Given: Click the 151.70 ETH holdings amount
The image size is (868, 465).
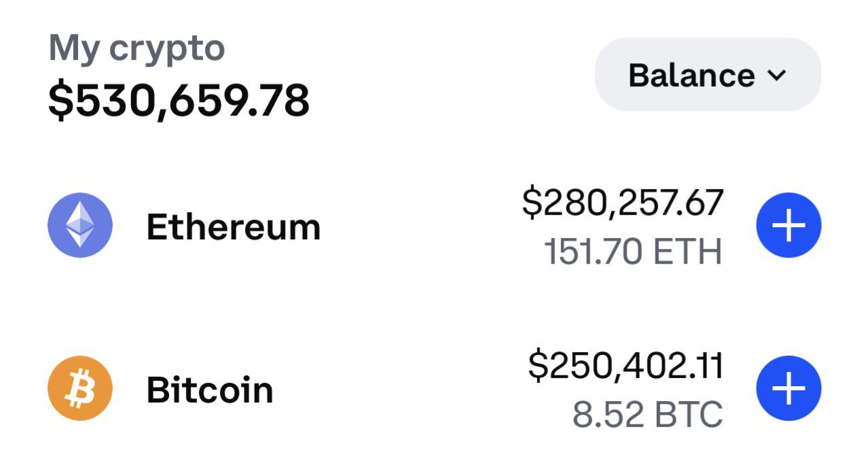Looking at the screenshot, I should [x=632, y=252].
